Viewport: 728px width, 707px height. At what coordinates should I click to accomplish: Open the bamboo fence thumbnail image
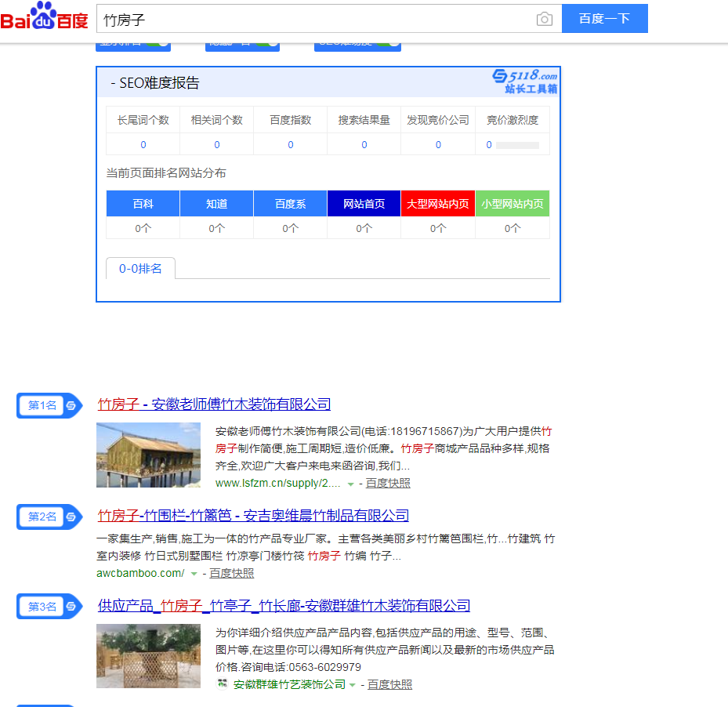[149, 656]
